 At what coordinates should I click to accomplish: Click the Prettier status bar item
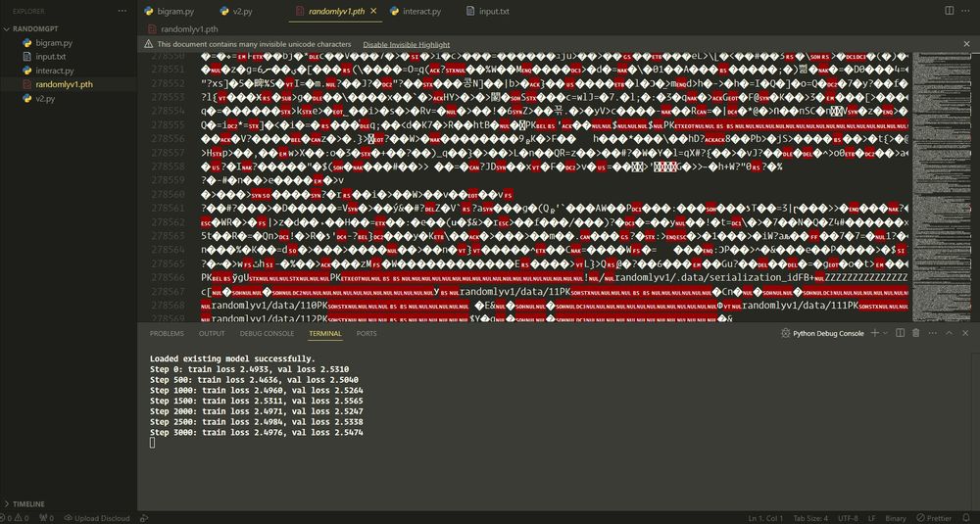[x=935, y=518]
